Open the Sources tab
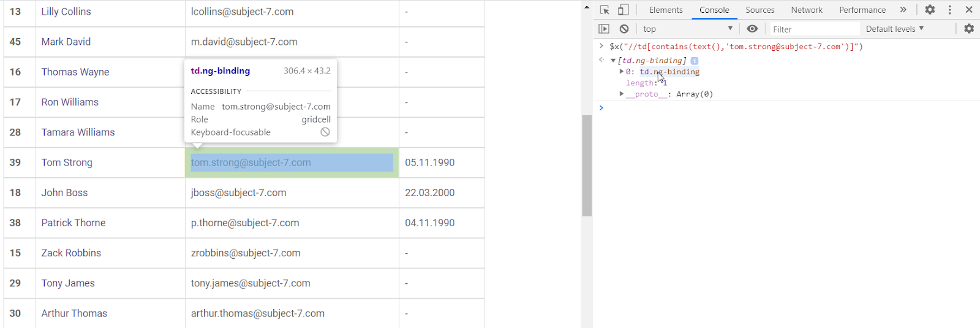Viewport: 980px width, 328px height. pos(759,10)
